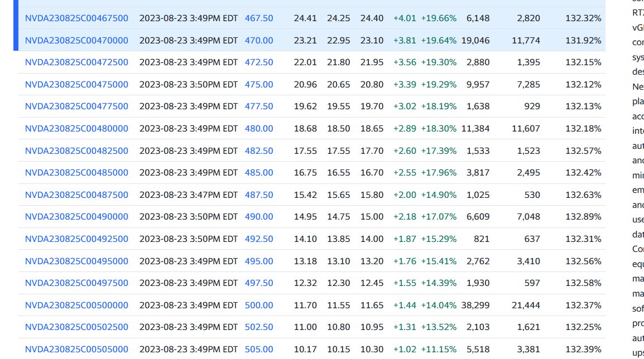644x359 pixels.
Task: Click implied volatility 132.89%
Action: pos(583,217)
